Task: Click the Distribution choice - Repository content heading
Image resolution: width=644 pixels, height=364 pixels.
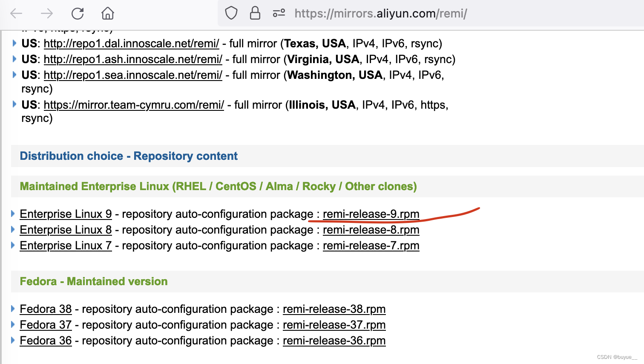Action: [129, 156]
